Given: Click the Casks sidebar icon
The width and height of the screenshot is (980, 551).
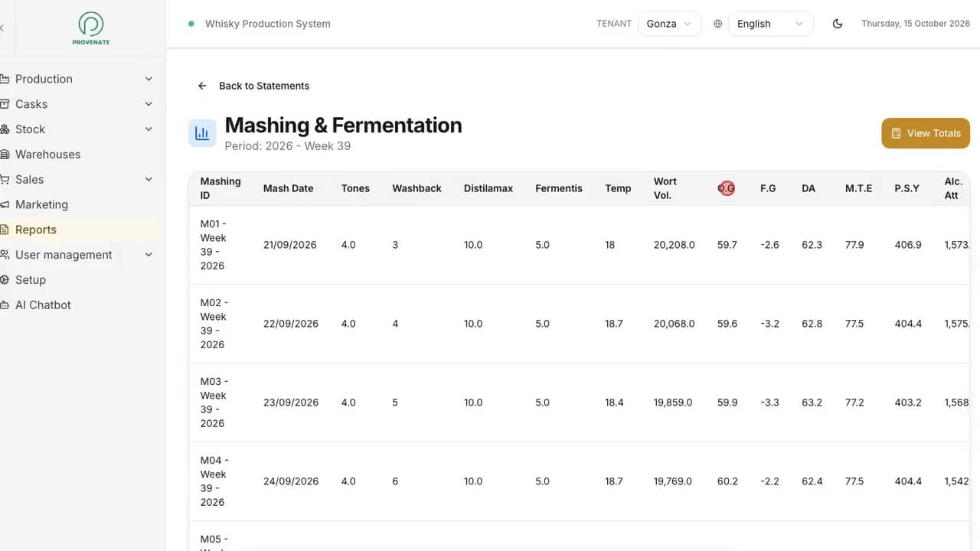Looking at the screenshot, I should 4,104.
